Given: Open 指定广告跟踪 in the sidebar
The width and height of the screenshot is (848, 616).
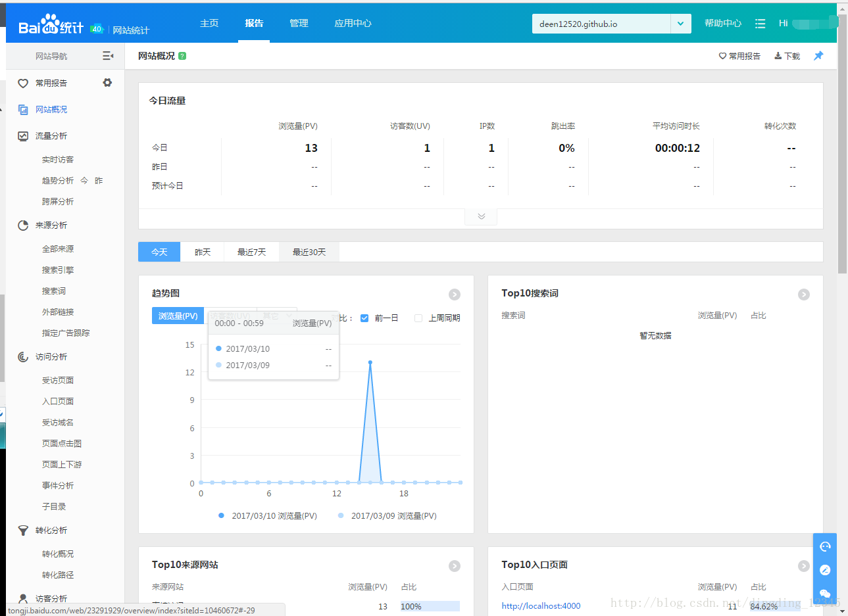Looking at the screenshot, I should tap(66, 333).
